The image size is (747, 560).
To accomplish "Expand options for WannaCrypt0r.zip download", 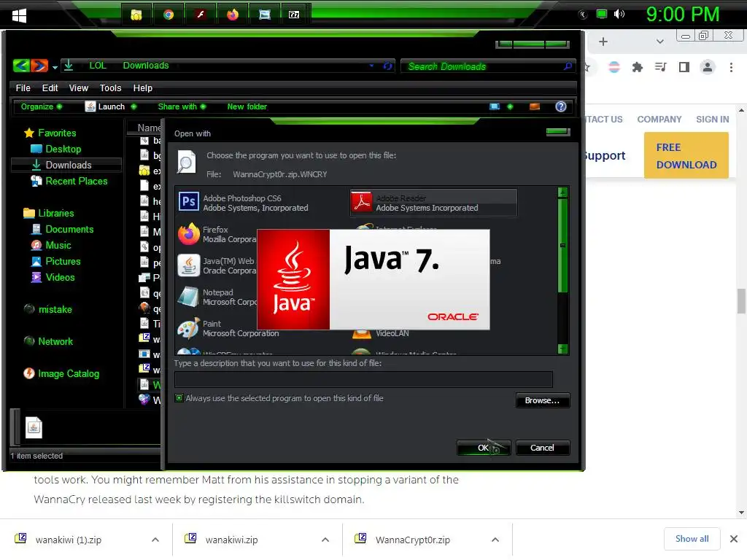I will click(495, 540).
